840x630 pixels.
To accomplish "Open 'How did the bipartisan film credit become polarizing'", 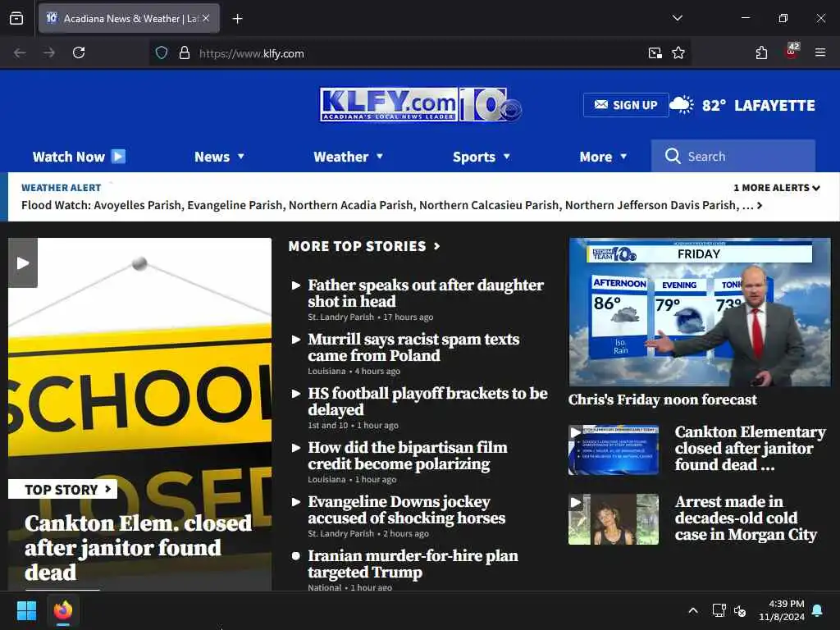I will pos(407,455).
